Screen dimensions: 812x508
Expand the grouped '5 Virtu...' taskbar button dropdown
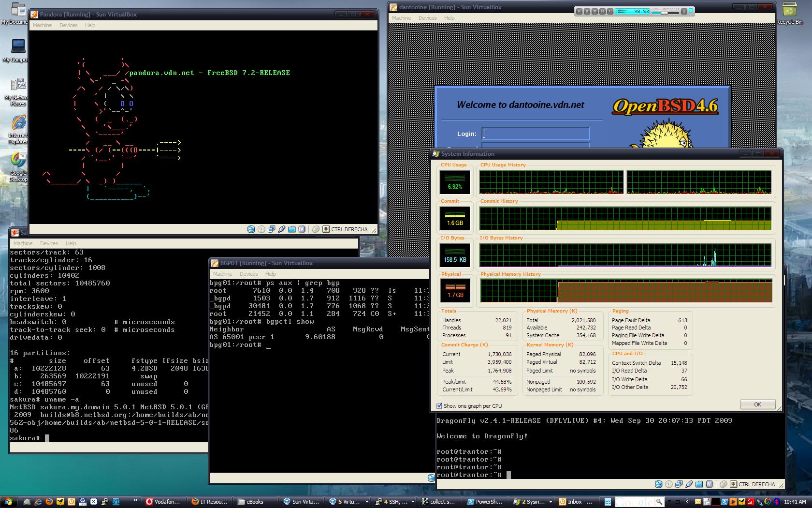[367, 502]
